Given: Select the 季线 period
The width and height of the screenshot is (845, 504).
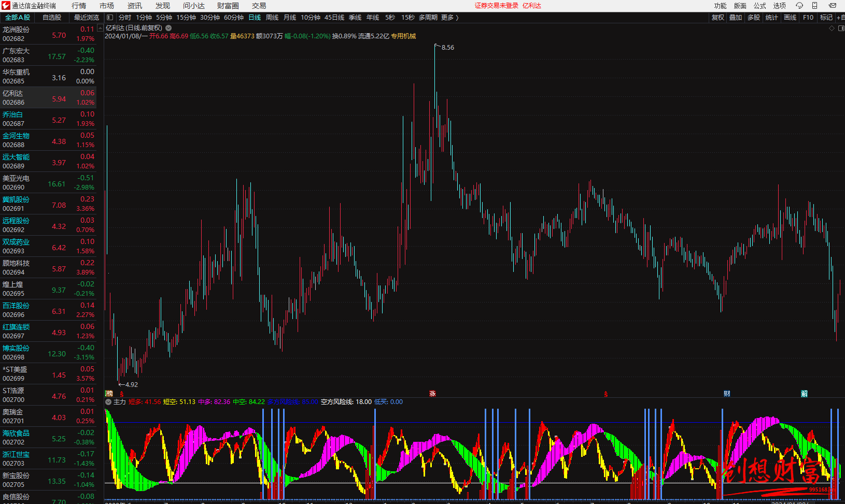Looking at the screenshot, I should coord(355,18).
